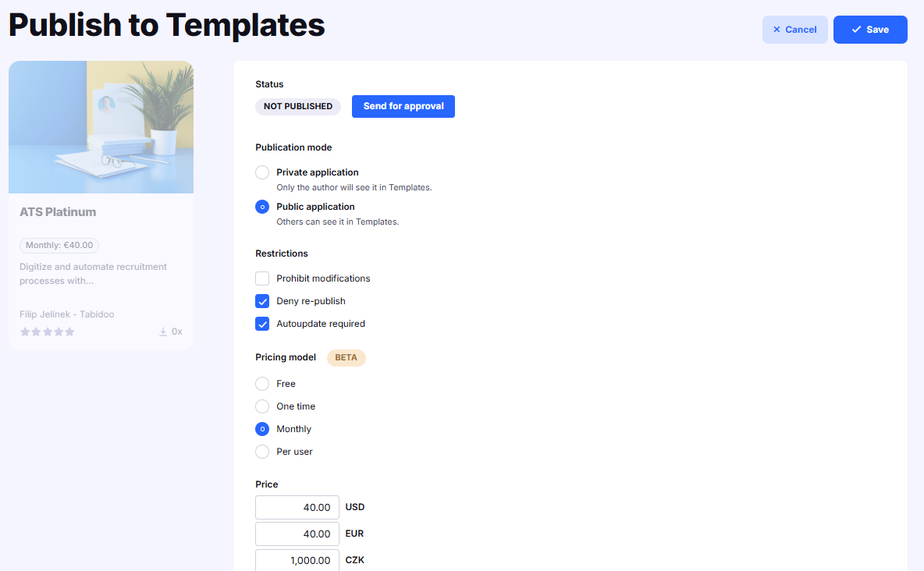Cancel publishing to Templates

[794, 30]
